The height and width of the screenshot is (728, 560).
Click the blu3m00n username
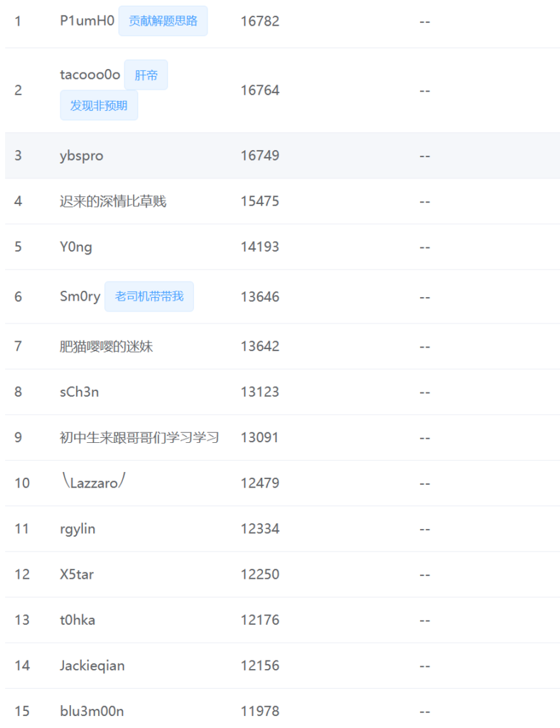[x=92, y=711]
